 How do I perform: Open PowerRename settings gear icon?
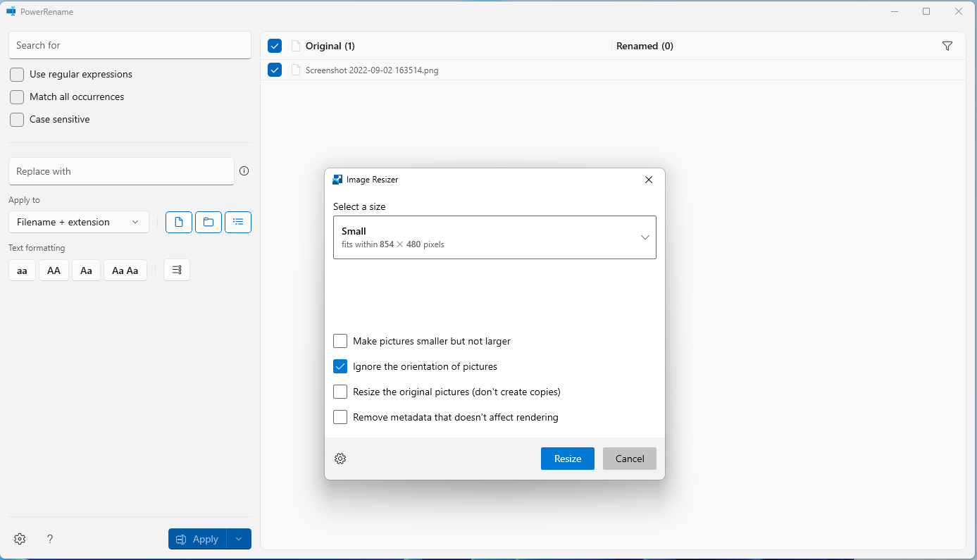(x=20, y=539)
